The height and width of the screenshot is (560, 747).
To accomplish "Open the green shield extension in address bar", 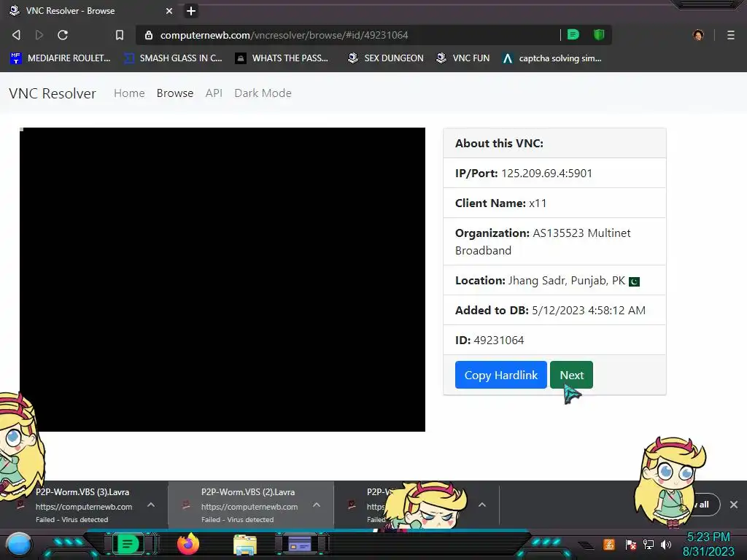I will point(599,35).
